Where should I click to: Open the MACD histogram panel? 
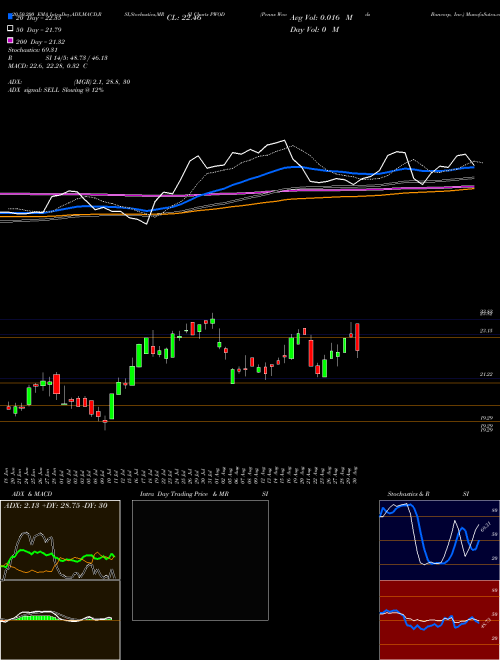point(60,620)
